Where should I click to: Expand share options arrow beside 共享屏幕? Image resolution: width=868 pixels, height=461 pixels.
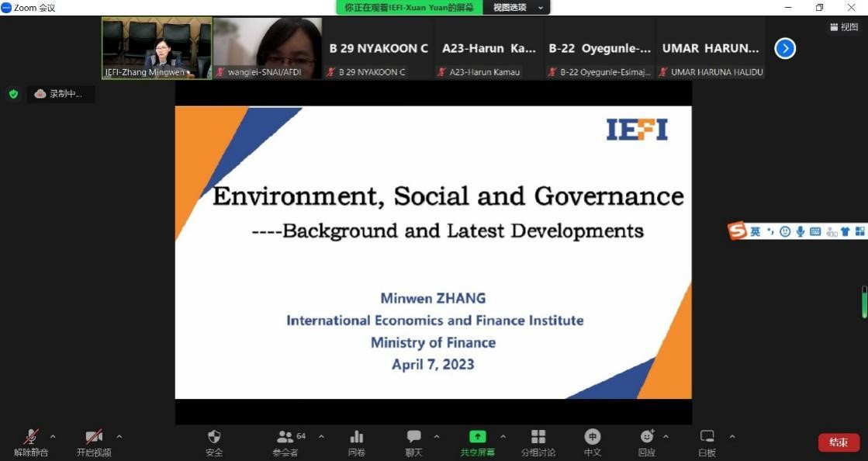click(503, 436)
